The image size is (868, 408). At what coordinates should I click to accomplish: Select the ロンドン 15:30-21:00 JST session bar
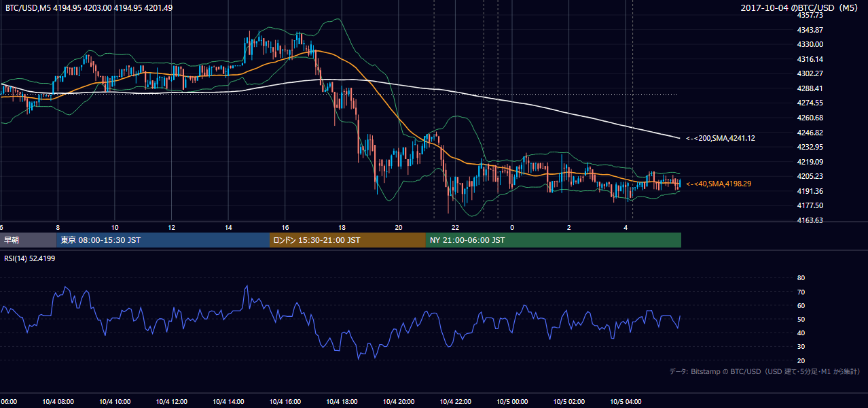[348, 240]
